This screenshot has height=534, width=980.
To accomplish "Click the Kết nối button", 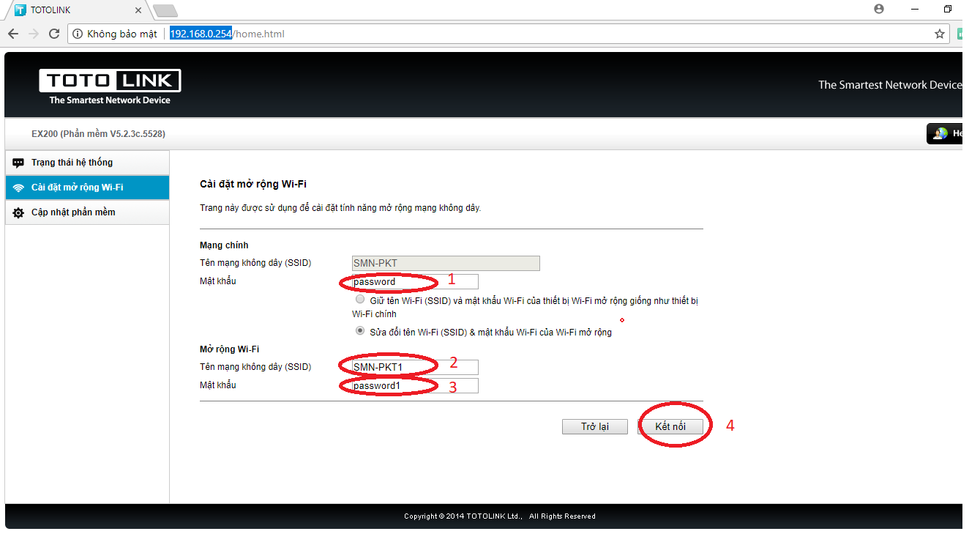I will pos(670,426).
